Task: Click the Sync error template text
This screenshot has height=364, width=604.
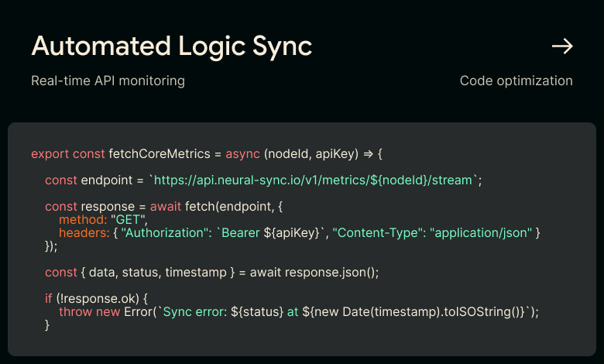Action: 195,311
